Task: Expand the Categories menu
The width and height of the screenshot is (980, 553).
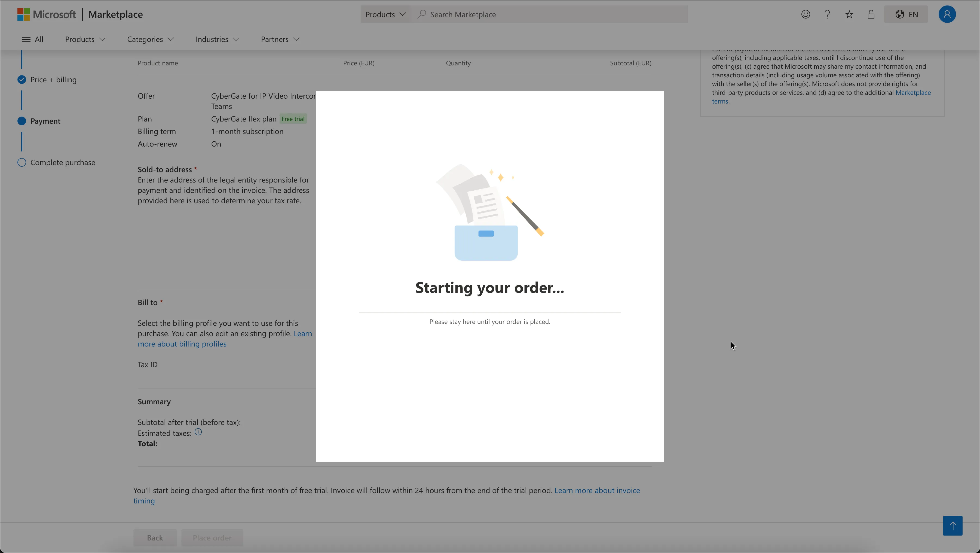Action: click(150, 39)
